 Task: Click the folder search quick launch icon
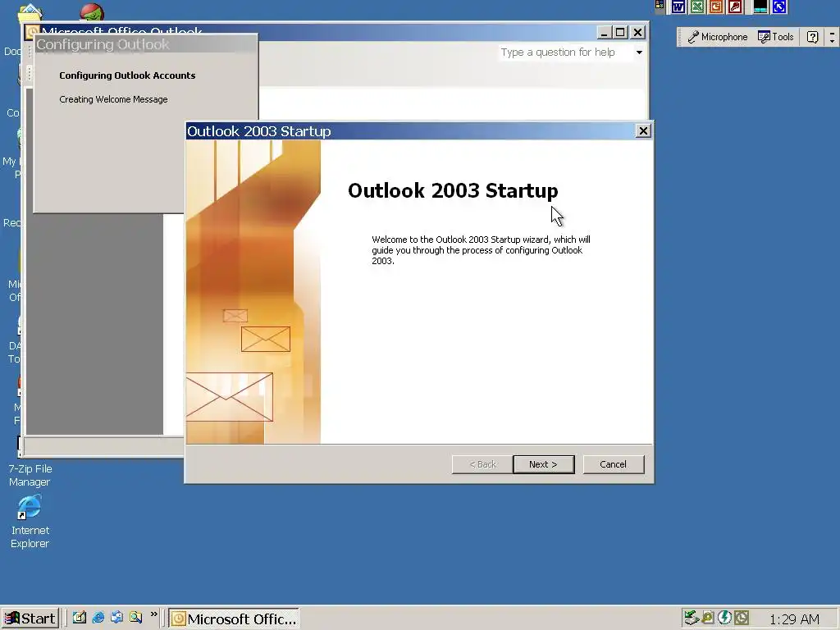pyautogui.click(x=135, y=618)
